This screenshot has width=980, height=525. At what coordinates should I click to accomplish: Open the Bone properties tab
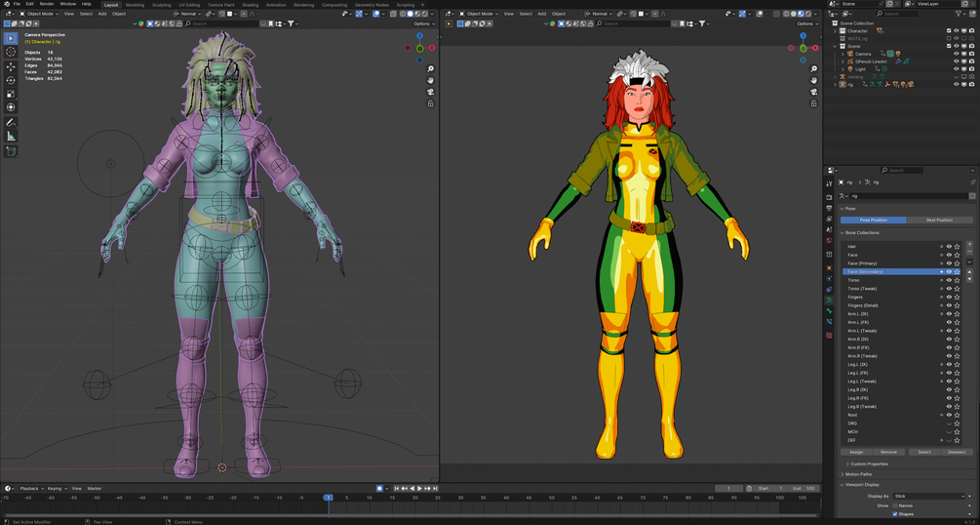click(830, 310)
